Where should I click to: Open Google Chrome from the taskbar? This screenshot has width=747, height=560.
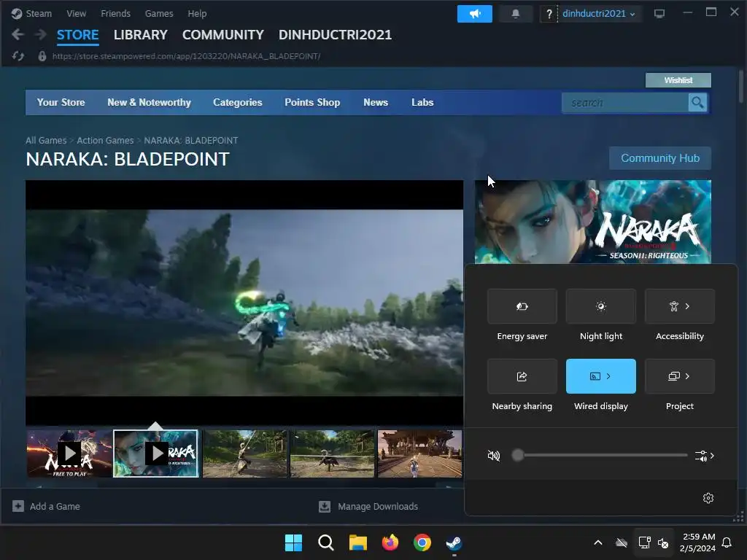coord(422,542)
